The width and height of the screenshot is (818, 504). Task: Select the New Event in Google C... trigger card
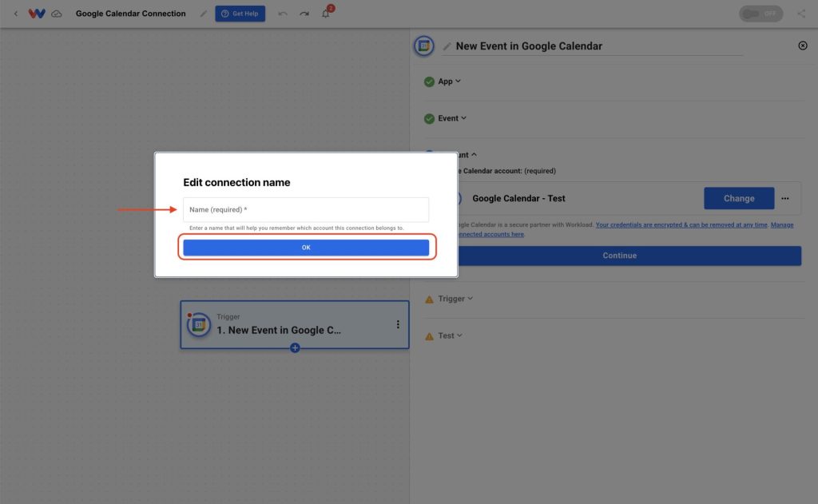[x=295, y=324]
